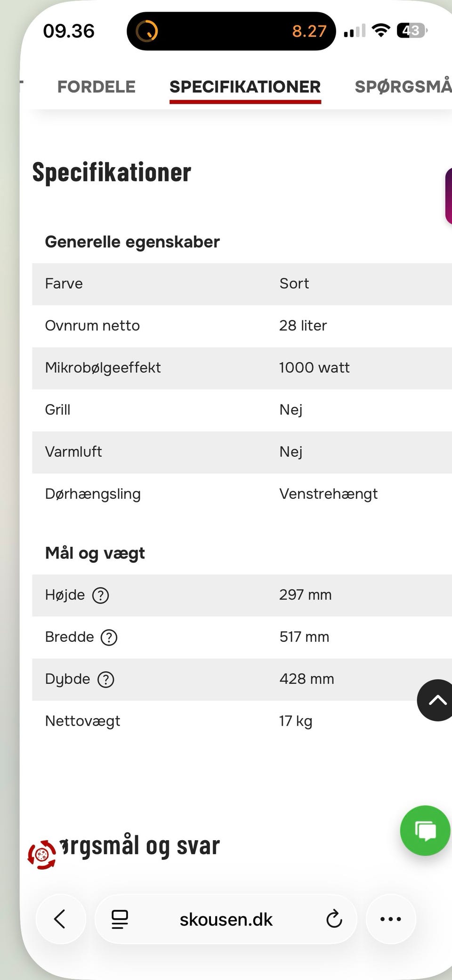Show help for Dybde measurement
The image size is (452, 980).
click(105, 679)
